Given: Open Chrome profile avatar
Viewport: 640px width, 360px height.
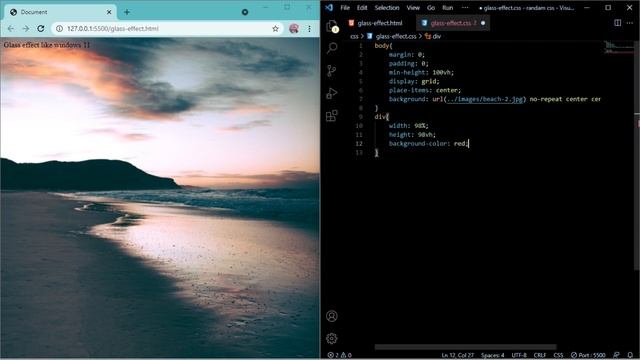Looking at the screenshot, I should pos(294,29).
